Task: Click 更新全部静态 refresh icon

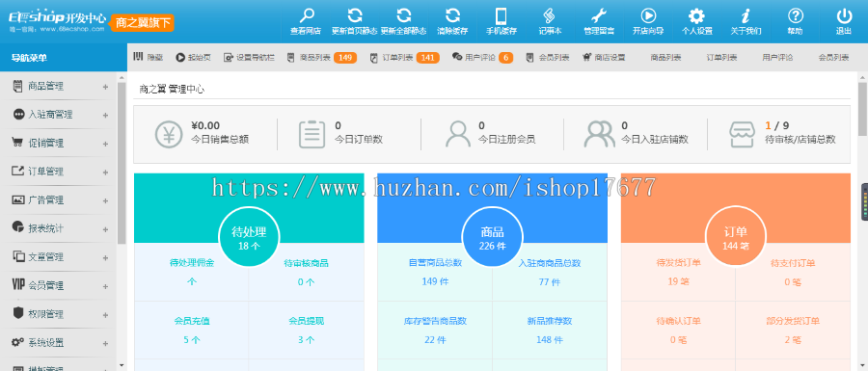Action: pos(404,14)
